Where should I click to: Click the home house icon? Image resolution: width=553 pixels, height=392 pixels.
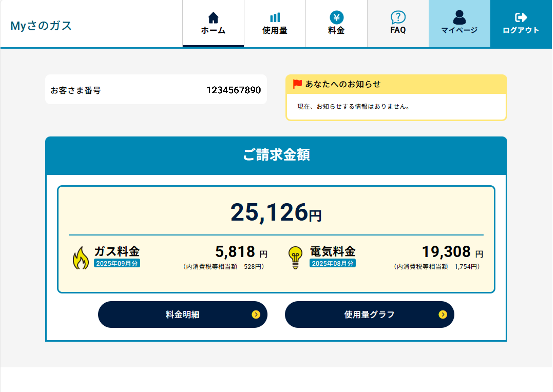pyautogui.click(x=213, y=18)
